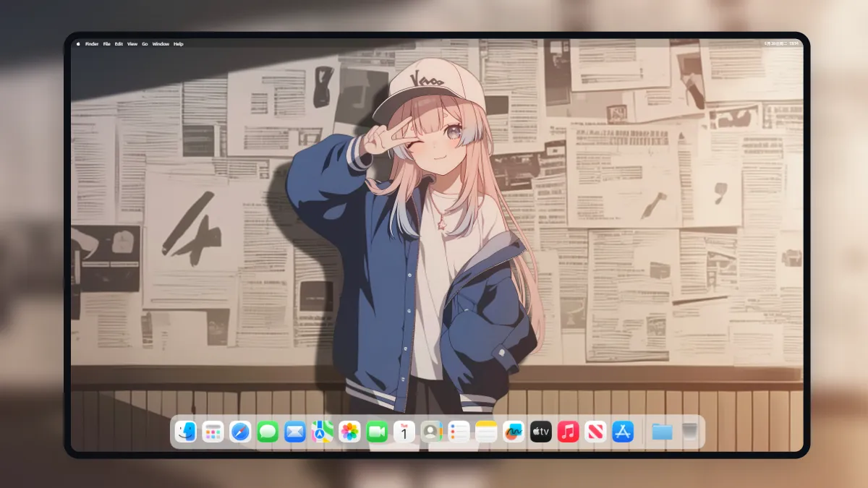
Task: Open Finder from the dock
Action: pyautogui.click(x=186, y=432)
